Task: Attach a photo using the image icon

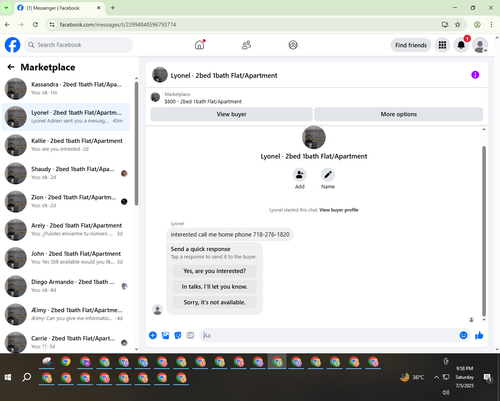Action: (165, 335)
